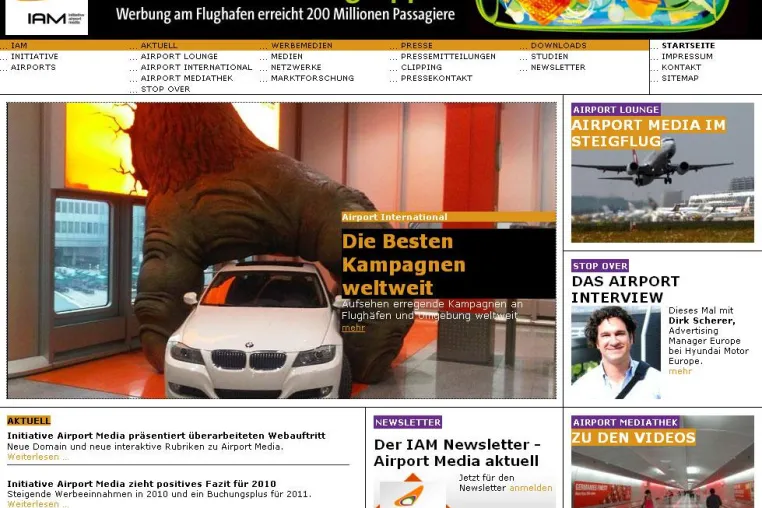This screenshot has height=508, width=762.
Task: Open the Clipping link
Action: click(x=421, y=67)
